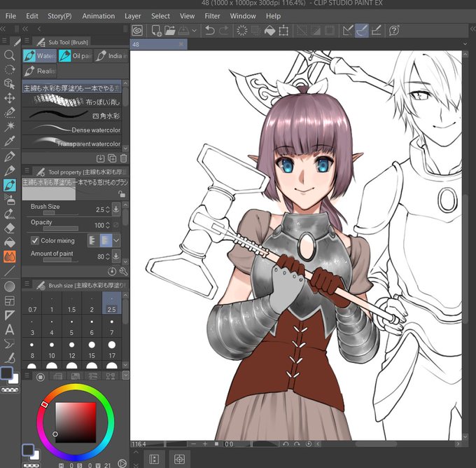Toggle the Color mixing checkbox
476x468 pixels.
tap(35, 240)
